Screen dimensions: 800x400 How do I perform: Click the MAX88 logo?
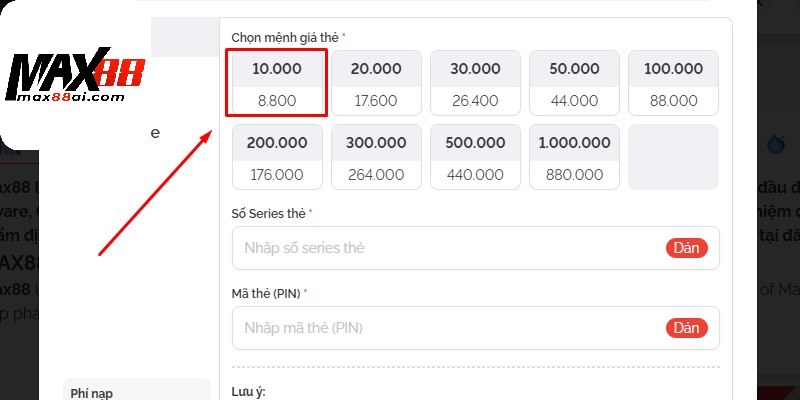click(x=75, y=74)
